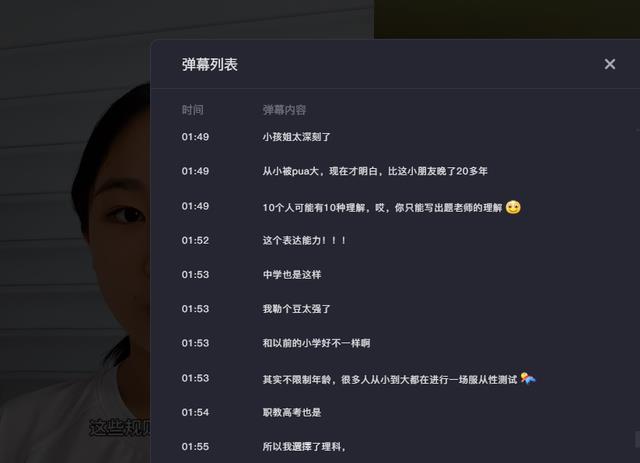This screenshot has height=463, width=640.
Task: Click the 01:54 timestamp
Action: [x=195, y=412]
